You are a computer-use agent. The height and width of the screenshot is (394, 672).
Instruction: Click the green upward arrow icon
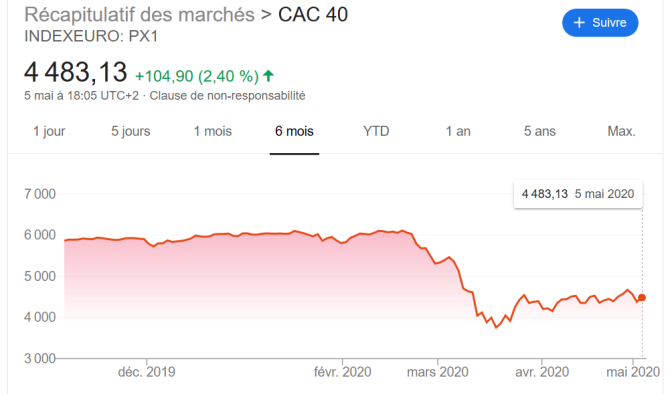click(x=268, y=76)
